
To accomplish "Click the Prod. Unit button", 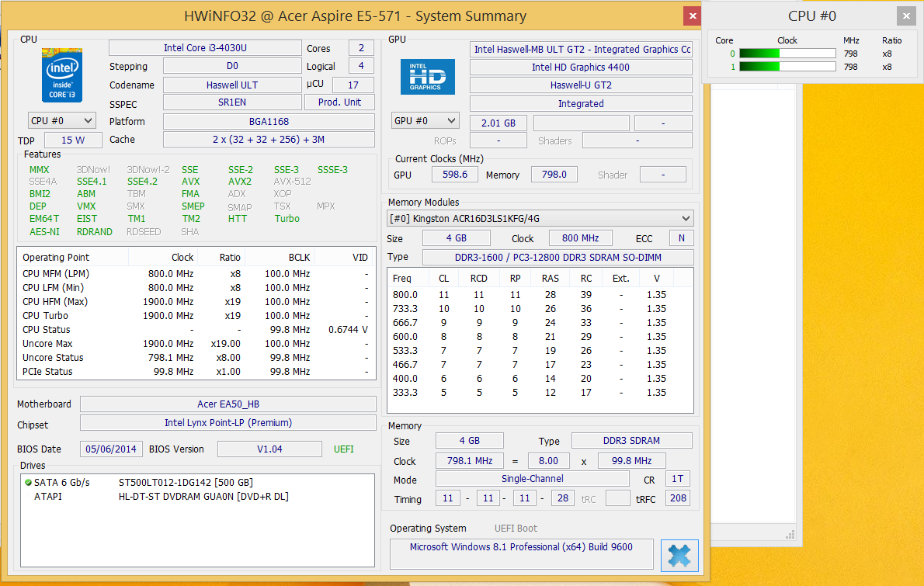I will coord(339,102).
